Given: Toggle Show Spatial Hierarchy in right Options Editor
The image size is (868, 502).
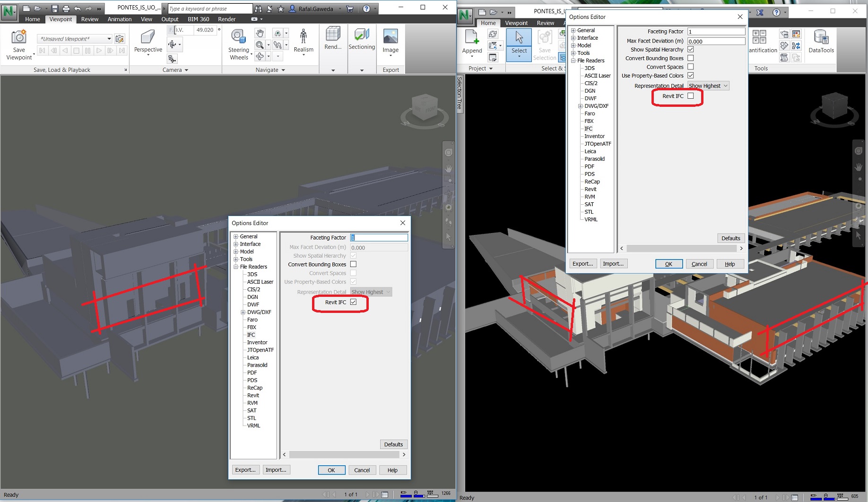Looking at the screenshot, I should pyautogui.click(x=691, y=49).
